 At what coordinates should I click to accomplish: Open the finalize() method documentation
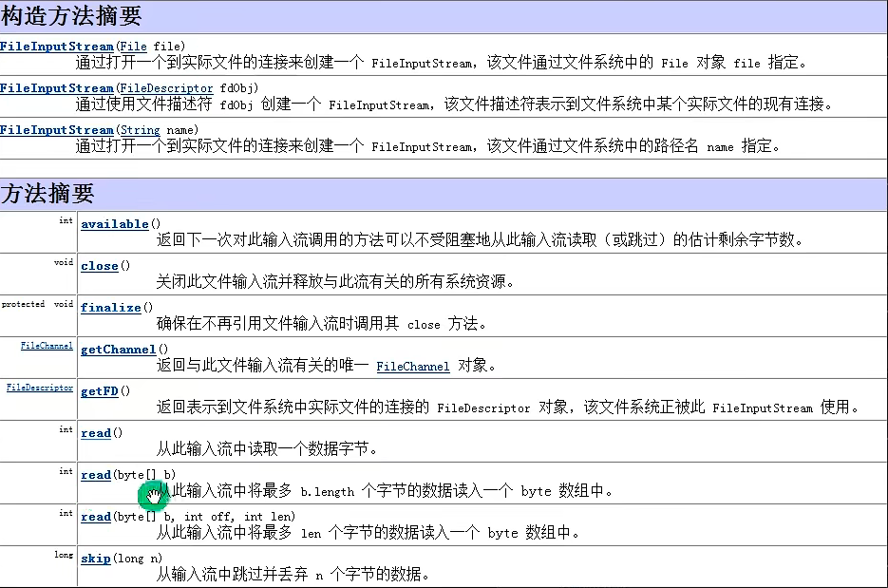coord(110,307)
